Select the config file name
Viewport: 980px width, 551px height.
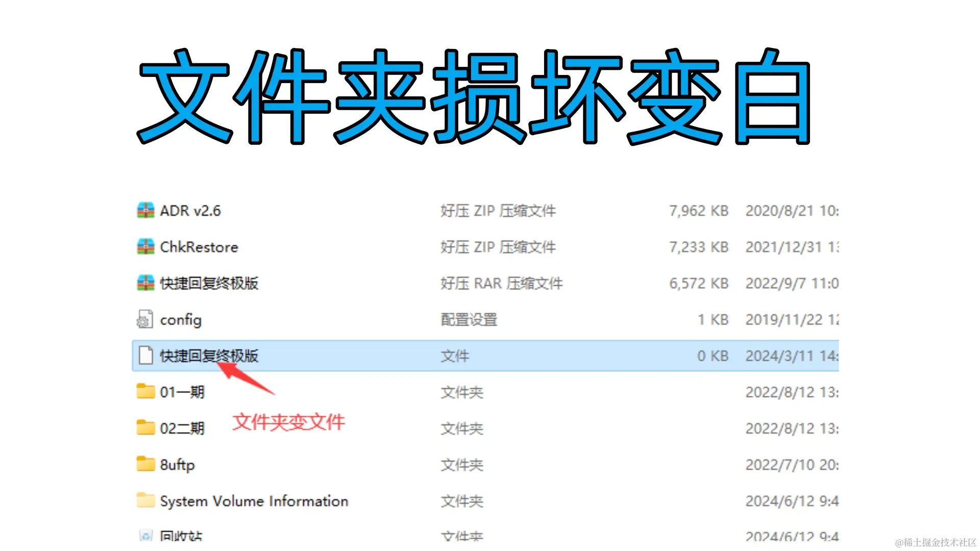click(x=181, y=319)
